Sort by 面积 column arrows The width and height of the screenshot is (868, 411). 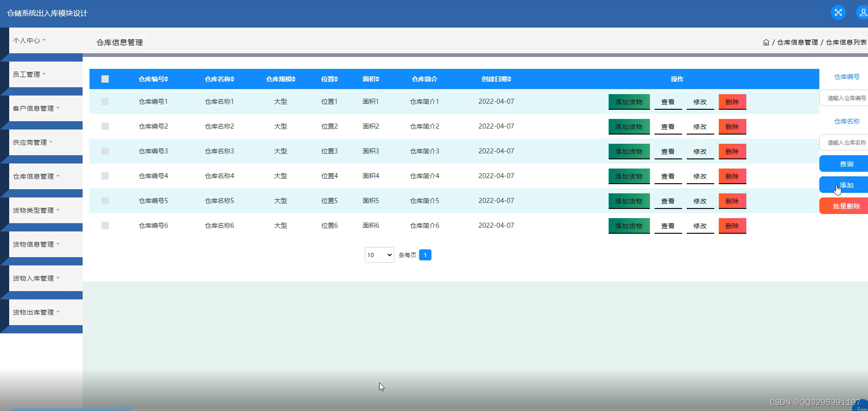click(x=377, y=79)
